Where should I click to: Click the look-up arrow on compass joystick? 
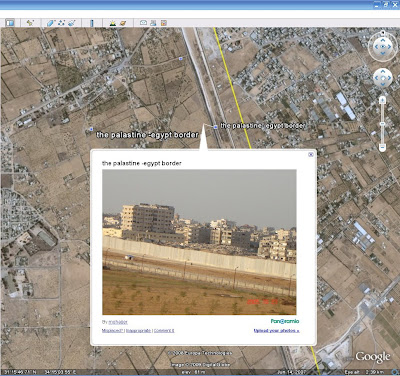(x=383, y=41)
